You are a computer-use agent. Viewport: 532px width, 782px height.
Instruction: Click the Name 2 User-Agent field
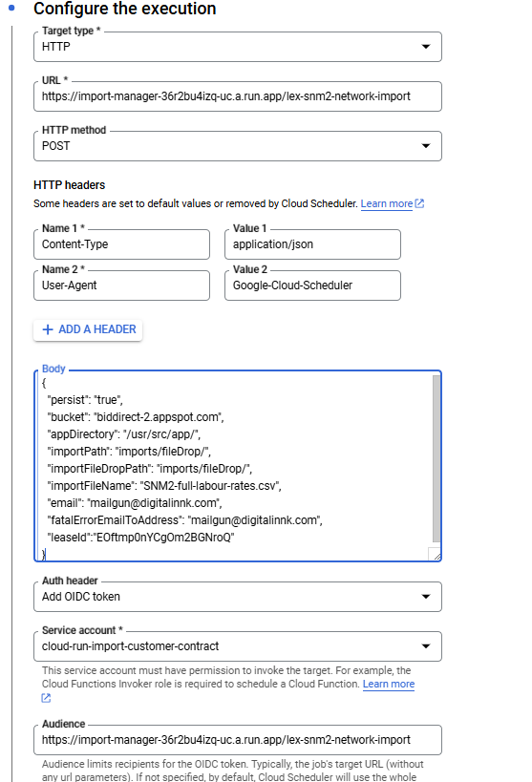click(x=121, y=285)
